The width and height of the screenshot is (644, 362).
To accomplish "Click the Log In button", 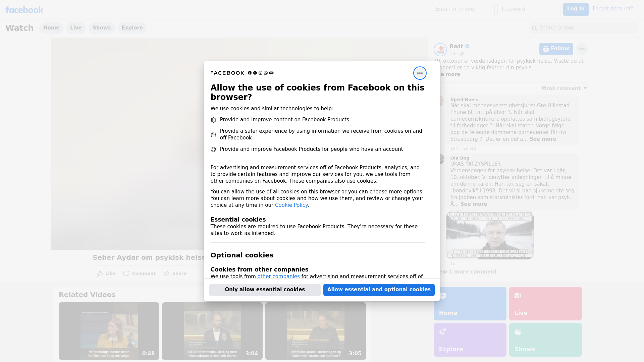I will pyautogui.click(x=576, y=9).
